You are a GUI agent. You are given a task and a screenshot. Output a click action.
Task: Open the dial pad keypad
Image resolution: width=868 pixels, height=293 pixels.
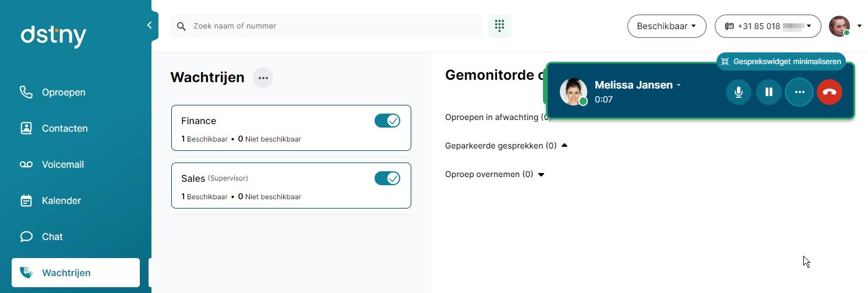pyautogui.click(x=499, y=26)
